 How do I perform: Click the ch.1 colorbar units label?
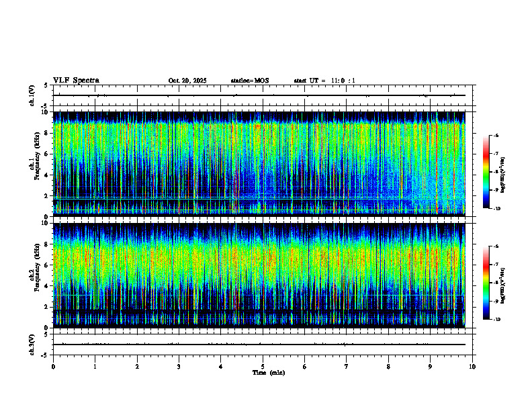pos(503,175)
